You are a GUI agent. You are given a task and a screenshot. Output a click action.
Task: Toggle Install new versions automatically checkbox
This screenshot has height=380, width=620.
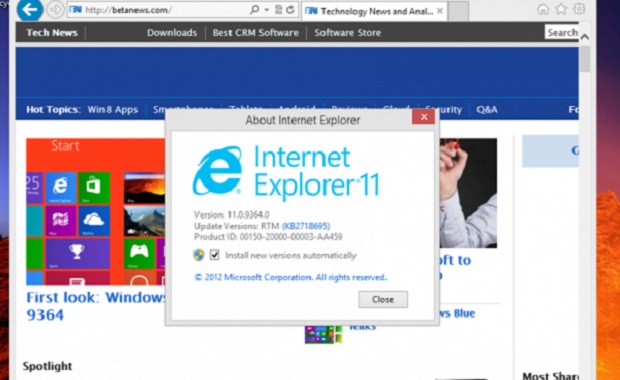pos(215,255)
